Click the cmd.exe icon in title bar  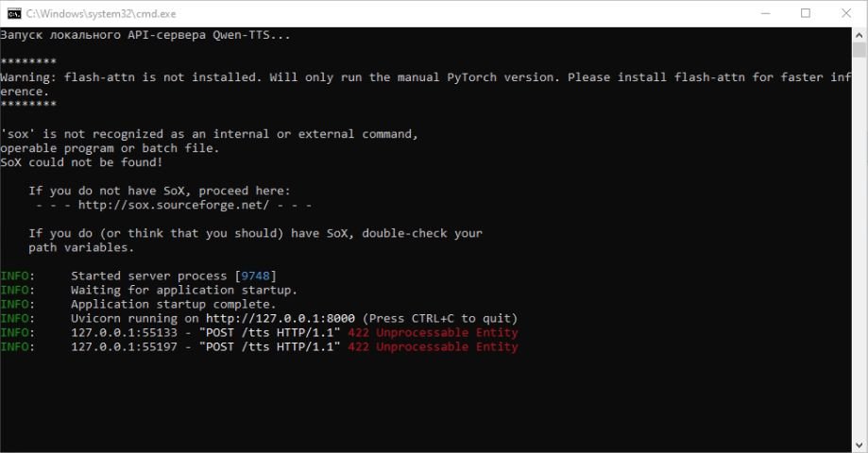[14, 13]
